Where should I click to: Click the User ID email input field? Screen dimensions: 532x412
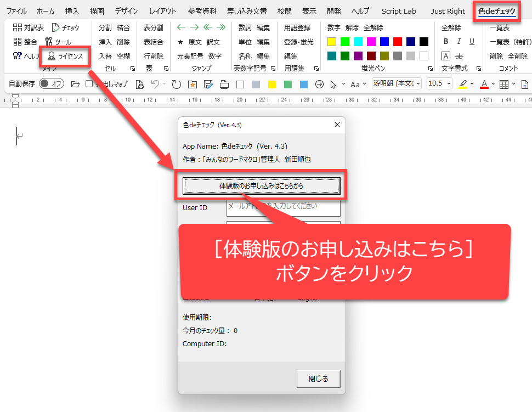point(283,208)
